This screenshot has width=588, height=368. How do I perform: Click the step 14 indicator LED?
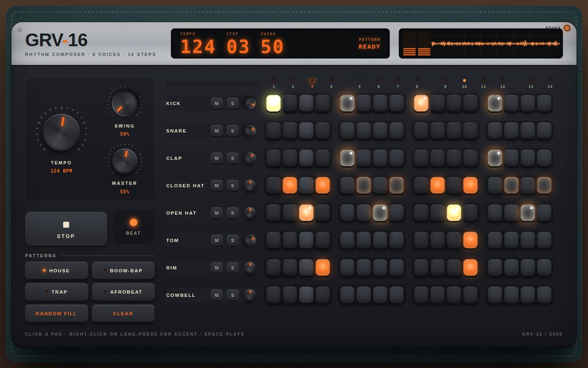tap(550, 80)
